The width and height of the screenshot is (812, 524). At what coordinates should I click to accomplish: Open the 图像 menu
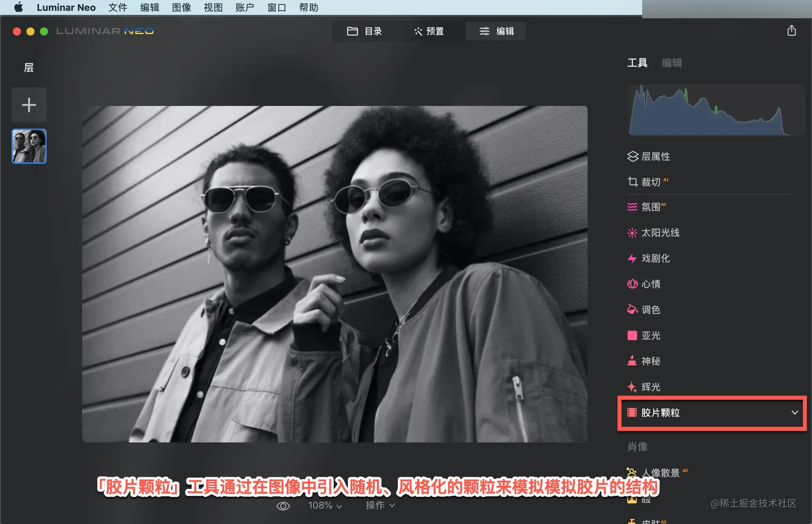[182, 8]
